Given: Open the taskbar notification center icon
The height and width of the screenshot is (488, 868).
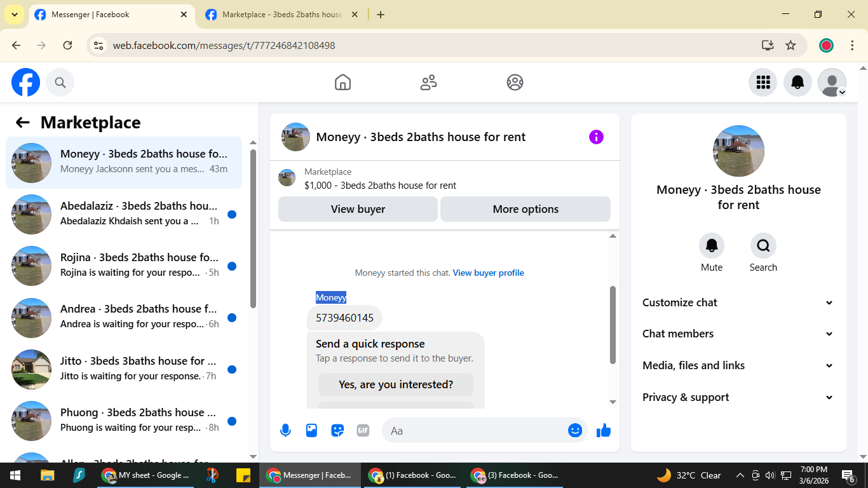Looking at the screenshot, I should tap(848, 475).
